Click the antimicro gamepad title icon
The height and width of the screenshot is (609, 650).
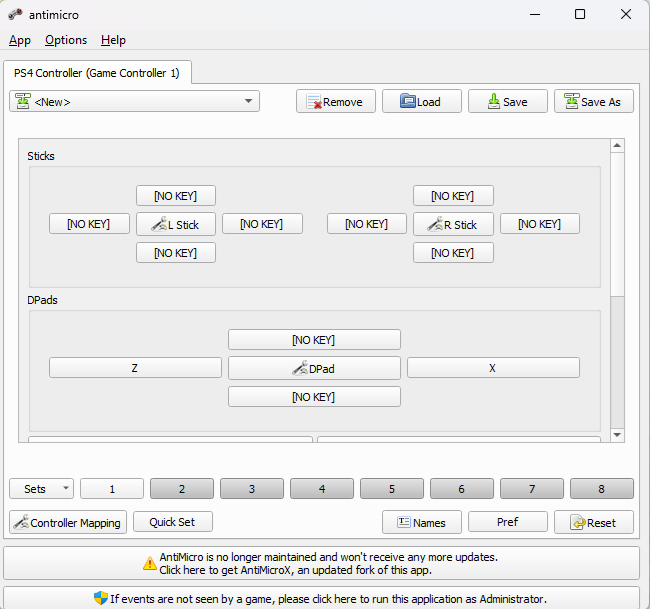point(15,15)
